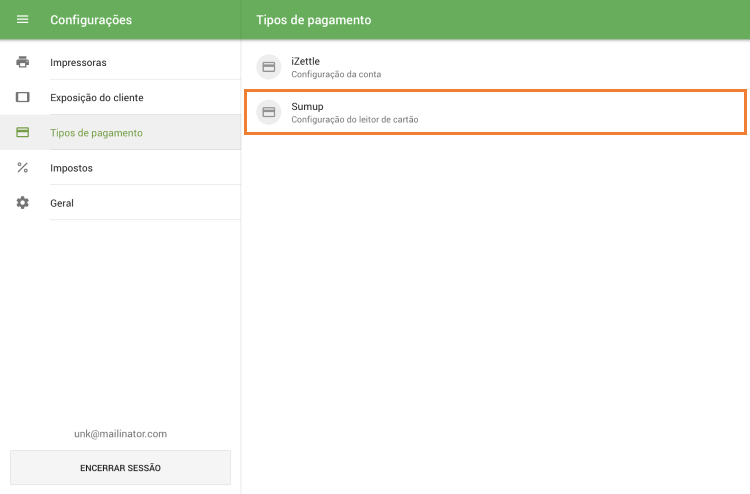
Task: Click the printer icon in sidebar
Action: [x=22, y=62]
